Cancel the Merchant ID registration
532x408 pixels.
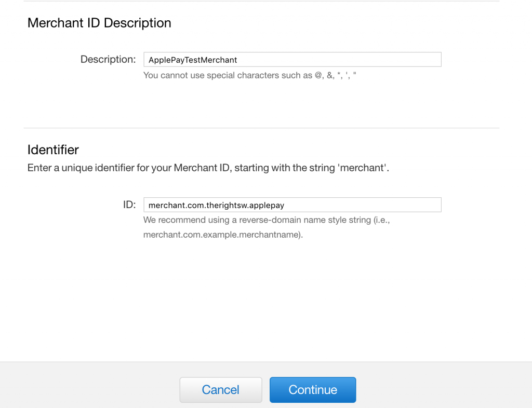point(220,390)
